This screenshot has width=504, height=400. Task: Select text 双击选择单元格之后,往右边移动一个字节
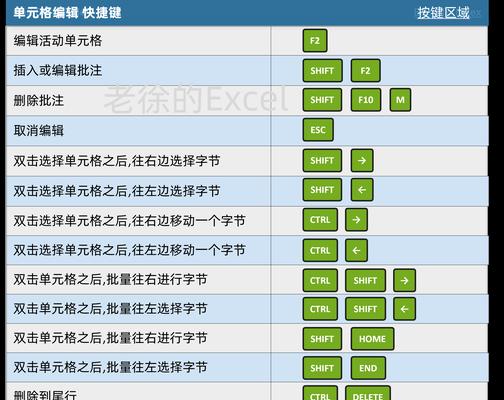[x=130, y=220]
